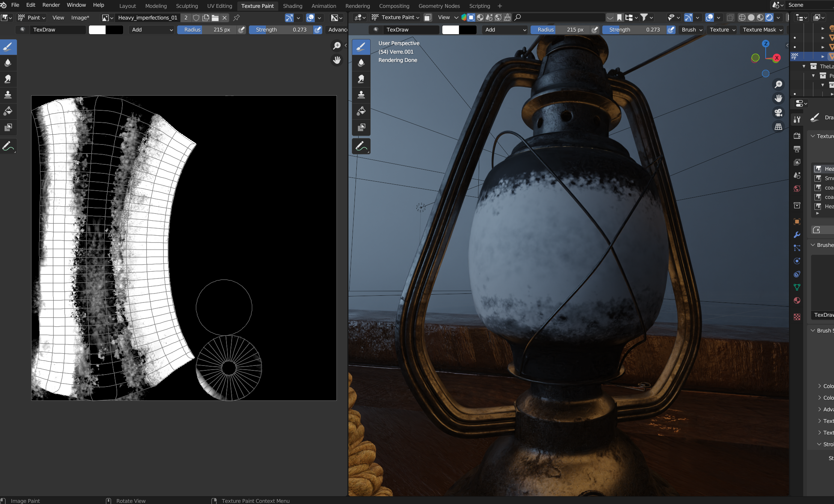This screenshot has width=834, height=504.
Task: Click the image editor zoom magnifier icon
Action: tap(337, 46)
